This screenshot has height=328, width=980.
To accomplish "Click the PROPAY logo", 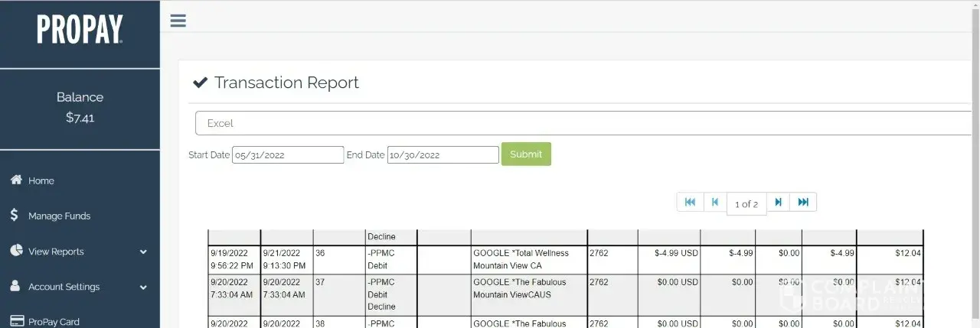I will pos(80,30).
